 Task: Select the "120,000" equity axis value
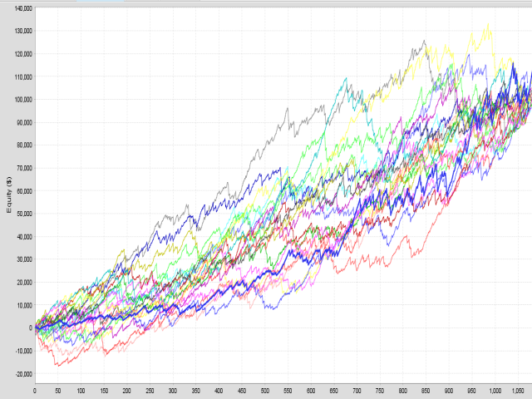click(23, 54)
